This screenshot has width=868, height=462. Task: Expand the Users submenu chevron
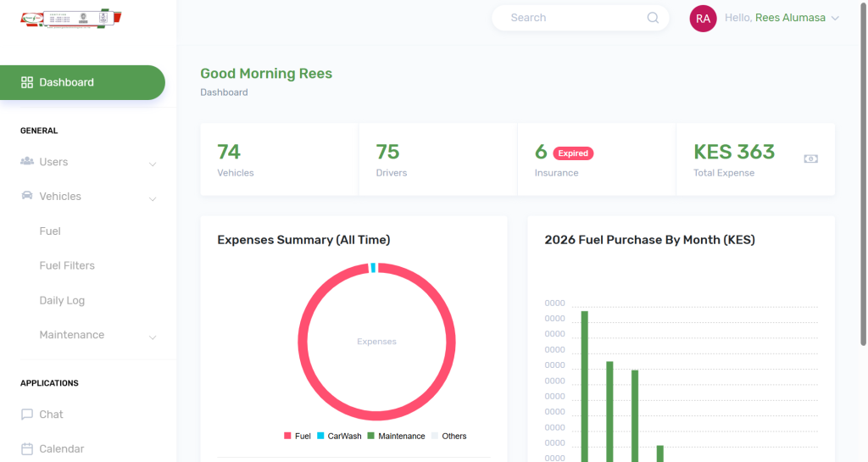coord(153,164)
